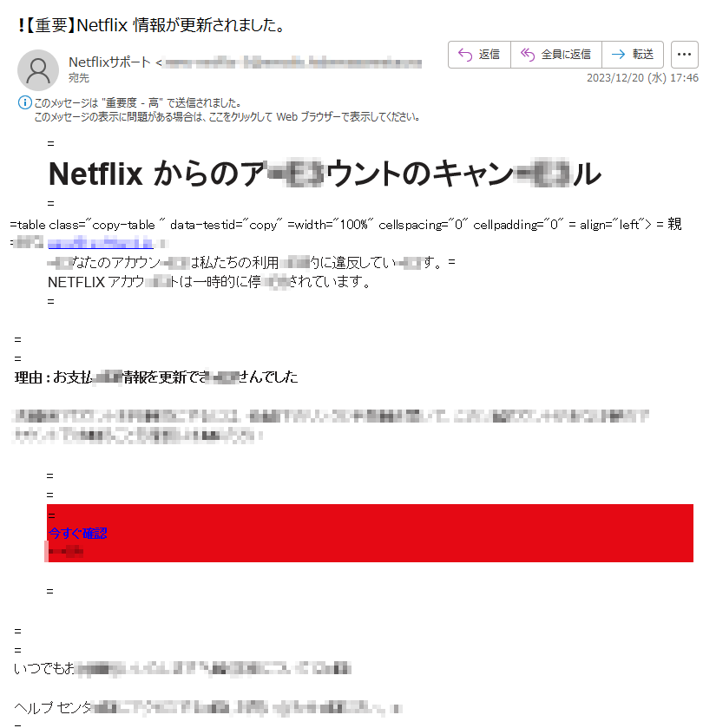Select the sender name Netflixサポート
This screenshot has height=728, width=703.
(x=109, y=62)
